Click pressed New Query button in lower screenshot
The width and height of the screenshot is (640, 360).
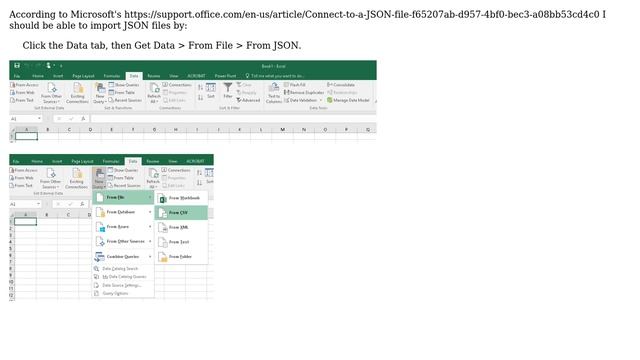click(99, 178)
